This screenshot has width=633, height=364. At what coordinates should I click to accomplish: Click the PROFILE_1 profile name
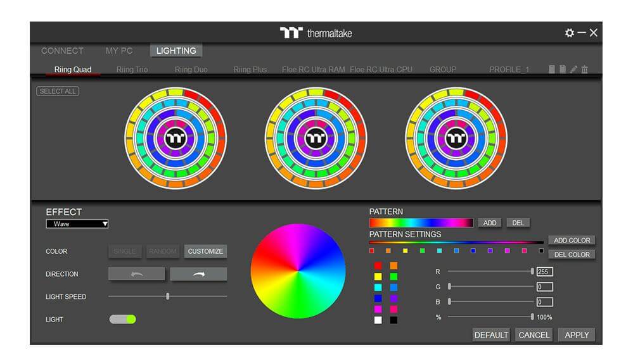pyautogui.click(x=509, y=70)
